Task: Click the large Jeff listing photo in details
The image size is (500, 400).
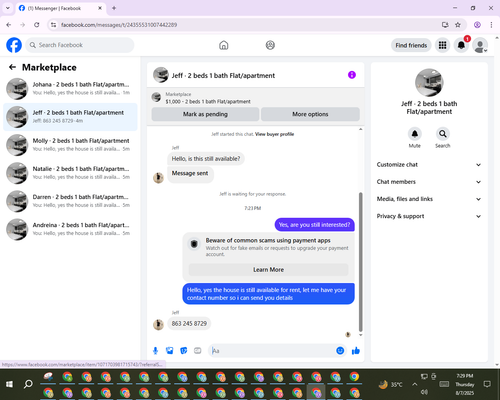Action: click(x=429, y=83)
